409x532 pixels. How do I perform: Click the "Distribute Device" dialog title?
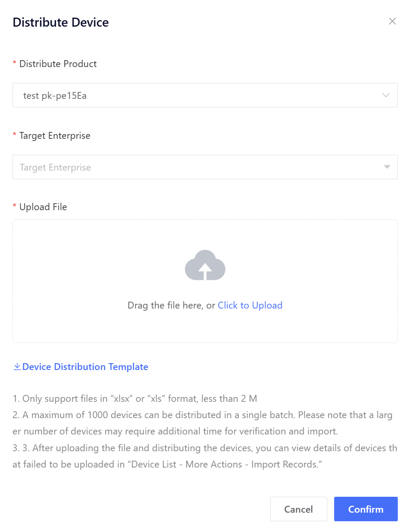click(x=61, y=22)
